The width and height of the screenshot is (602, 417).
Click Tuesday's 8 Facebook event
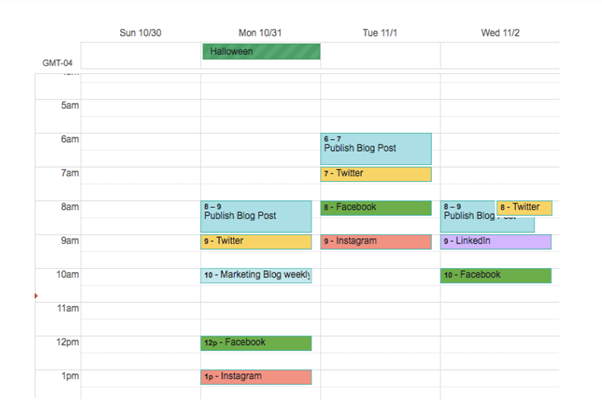tap(376, 208)
